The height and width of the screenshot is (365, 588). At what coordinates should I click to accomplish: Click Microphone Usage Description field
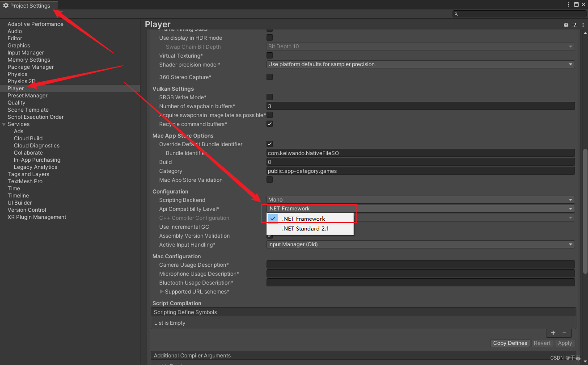(x=420, y=273)
